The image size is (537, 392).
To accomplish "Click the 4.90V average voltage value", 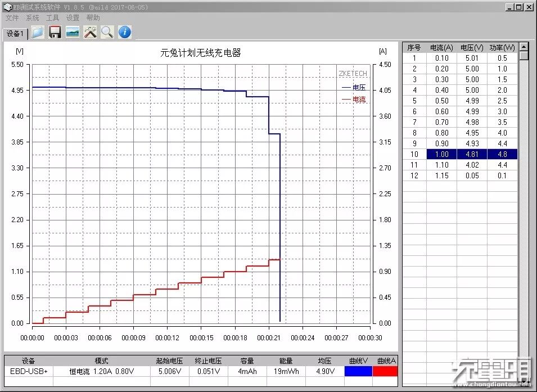I will 324,371.
